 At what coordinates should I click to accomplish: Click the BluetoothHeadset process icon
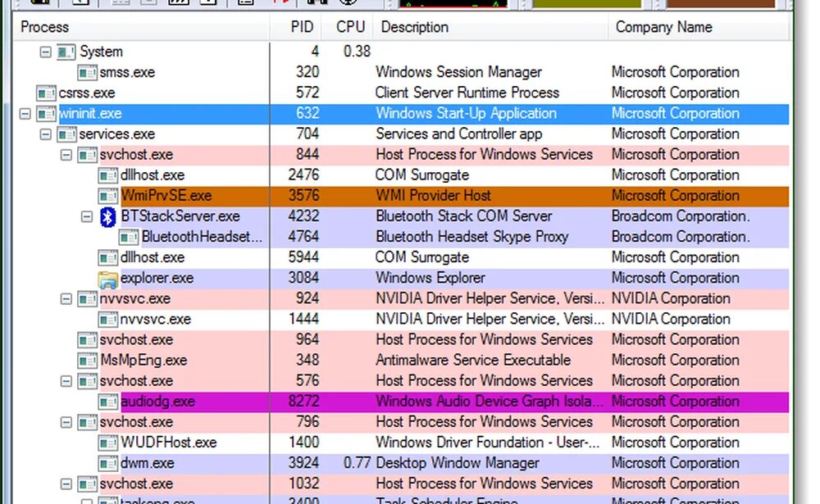pyautogui.click(x=129, y=238)
